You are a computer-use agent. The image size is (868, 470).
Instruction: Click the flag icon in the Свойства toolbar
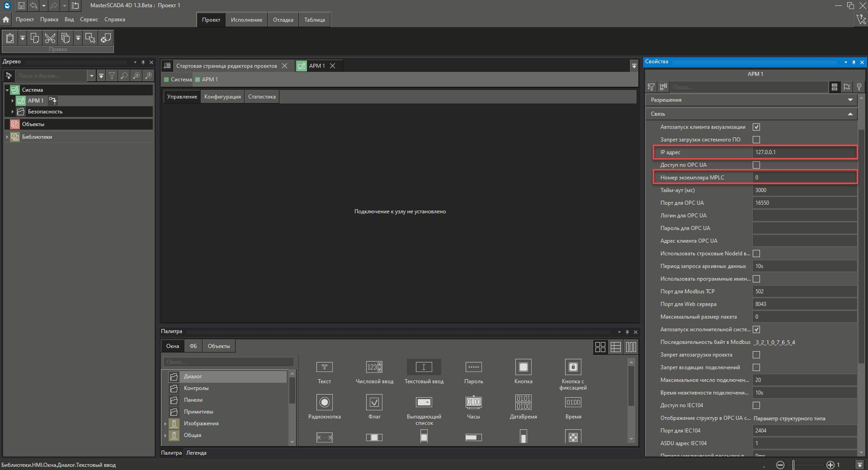pos(847,87)
